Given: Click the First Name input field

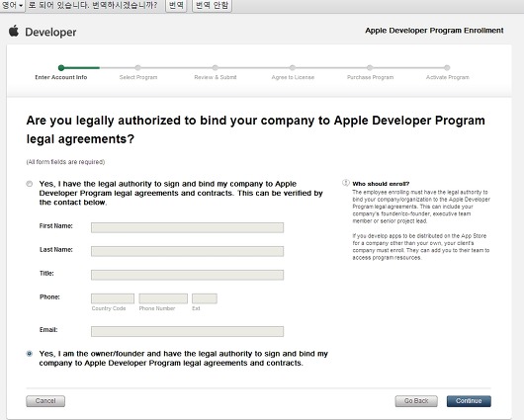Looking at the screenshot, I should (187, 227).
